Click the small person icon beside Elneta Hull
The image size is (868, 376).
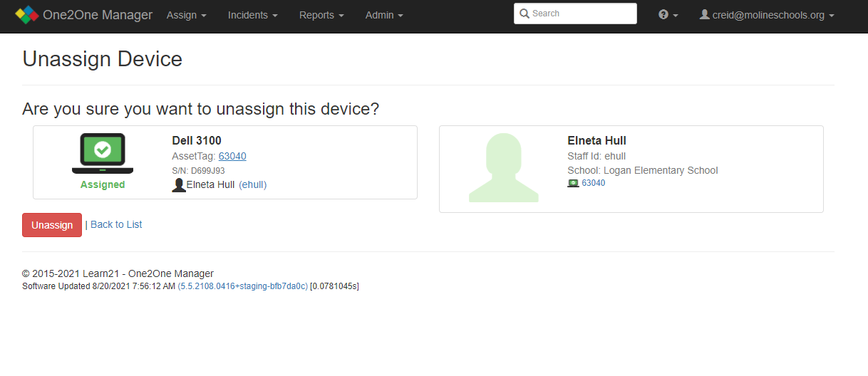[179, 185]
